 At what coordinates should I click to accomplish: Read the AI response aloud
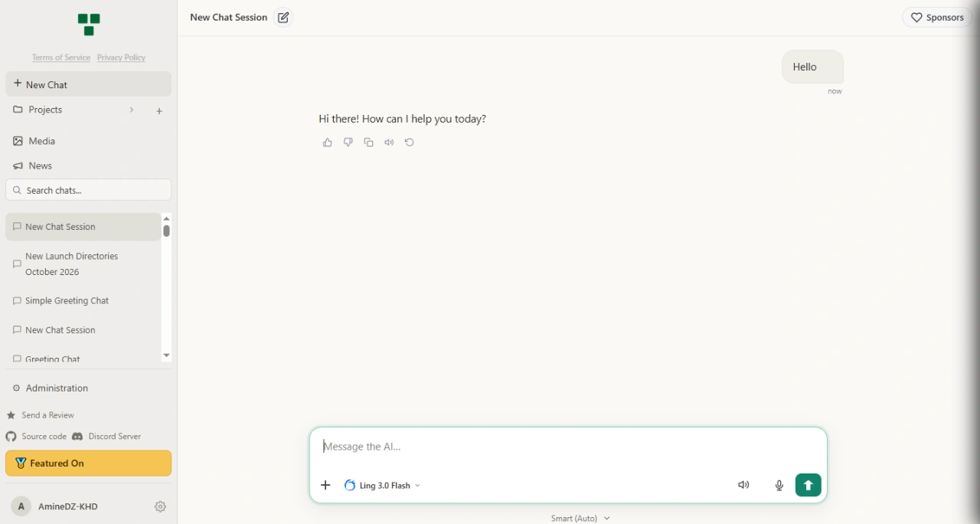click(x=390, y=142)
